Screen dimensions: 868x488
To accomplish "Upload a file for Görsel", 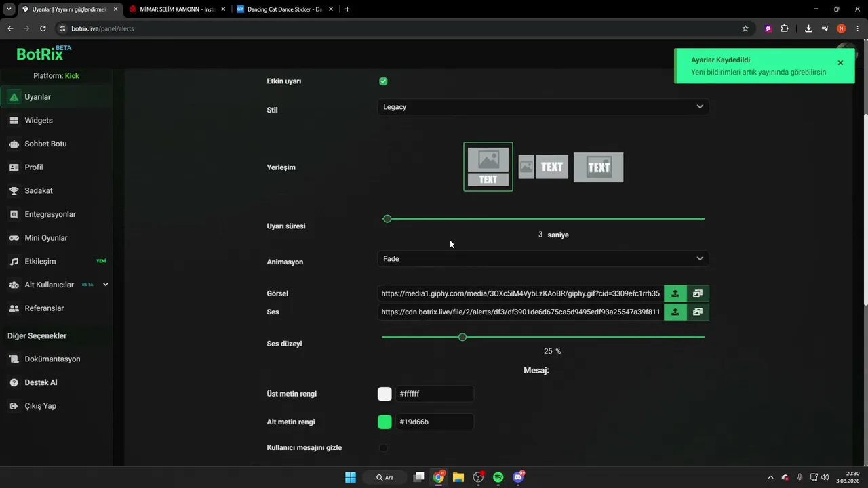I will [675, 293].
